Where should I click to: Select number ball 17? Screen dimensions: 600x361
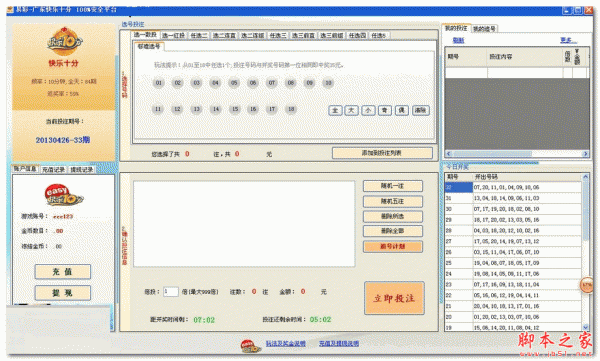[272, 109]
